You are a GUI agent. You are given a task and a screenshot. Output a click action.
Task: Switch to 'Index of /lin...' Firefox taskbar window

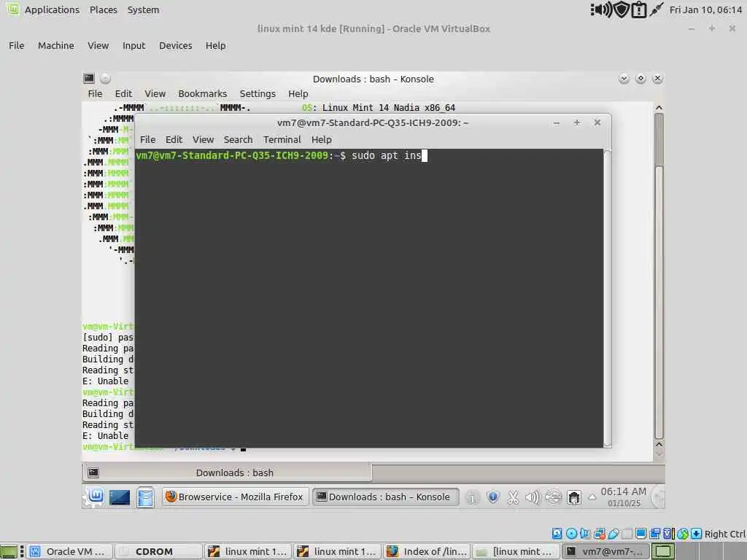tap(427, 551)
